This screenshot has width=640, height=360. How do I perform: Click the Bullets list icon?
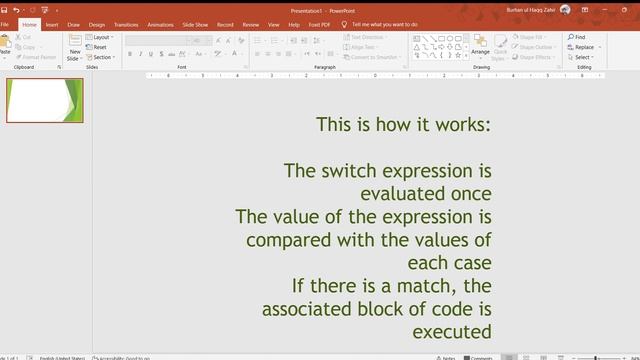(257, 40)
